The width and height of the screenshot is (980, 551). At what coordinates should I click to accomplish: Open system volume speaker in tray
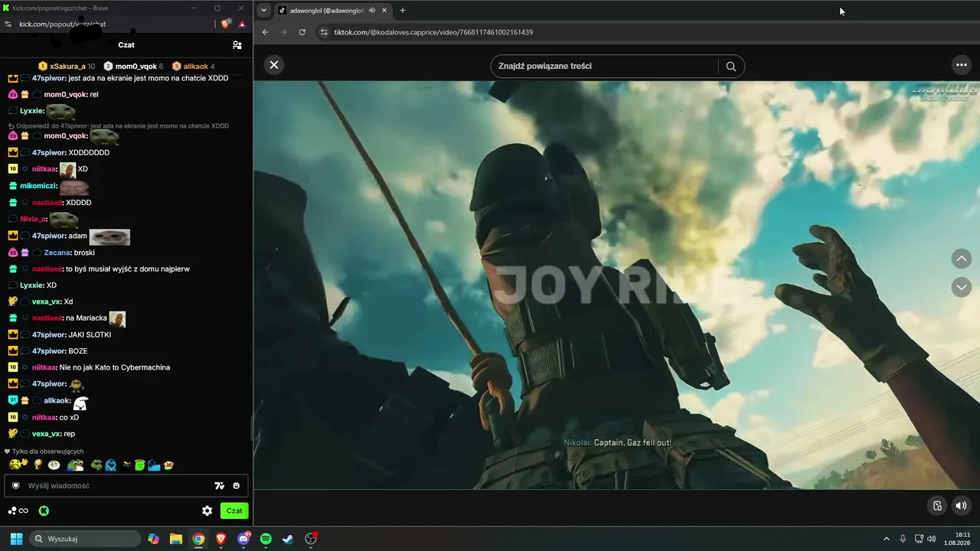click(x=932, y=539)
